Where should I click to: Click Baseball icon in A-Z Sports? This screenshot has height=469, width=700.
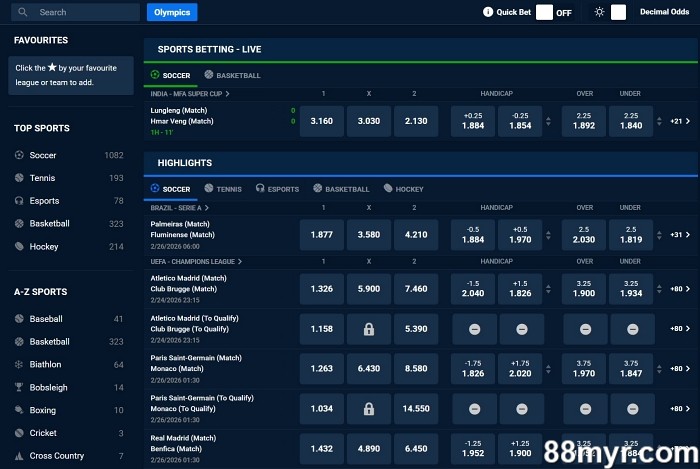click(19, 319)
